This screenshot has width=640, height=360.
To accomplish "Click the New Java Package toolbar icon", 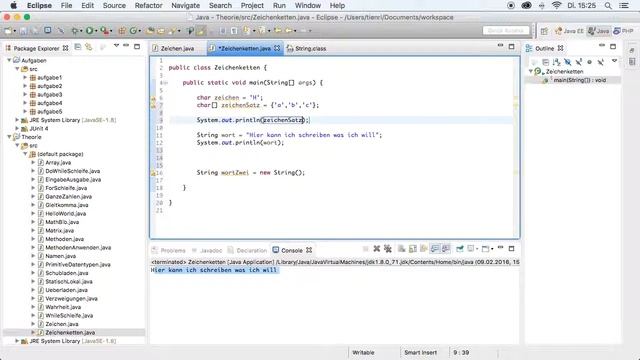I will pyautogui.click(x=122, y=31).
